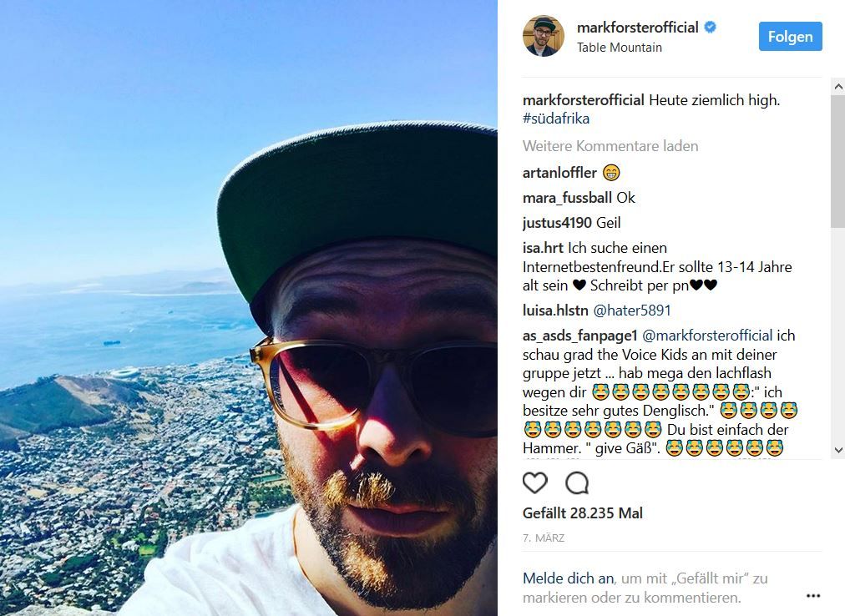
Task: View as_asds_fanpage1's profile
Action: 579,336
